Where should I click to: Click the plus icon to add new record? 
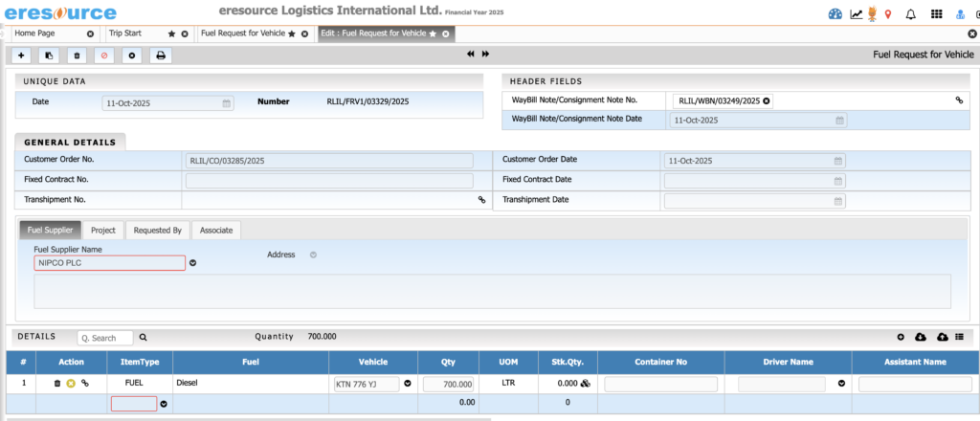pyautogui.click(x=21, y=55)
